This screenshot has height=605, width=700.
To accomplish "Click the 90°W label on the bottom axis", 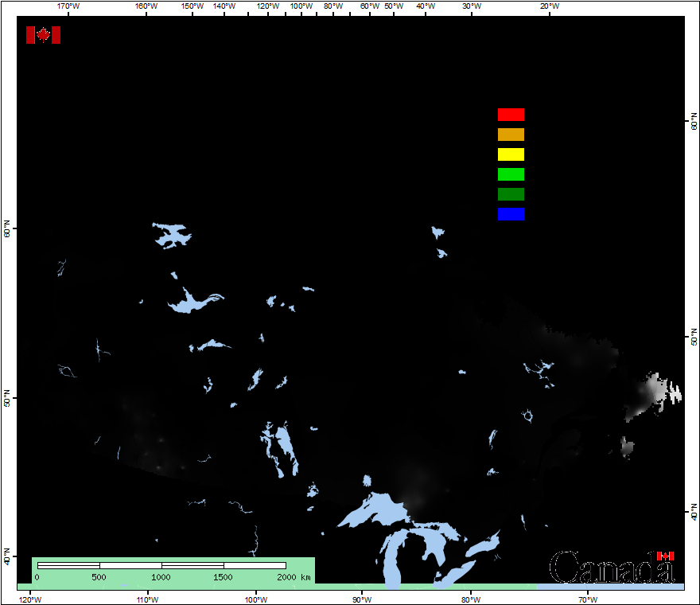I will click(x=361, y=599).
